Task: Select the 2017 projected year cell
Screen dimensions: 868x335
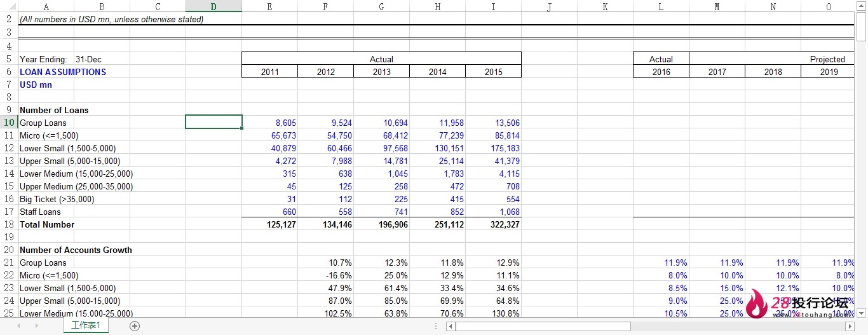Action: pyautogui.click(x=717, y=72)
